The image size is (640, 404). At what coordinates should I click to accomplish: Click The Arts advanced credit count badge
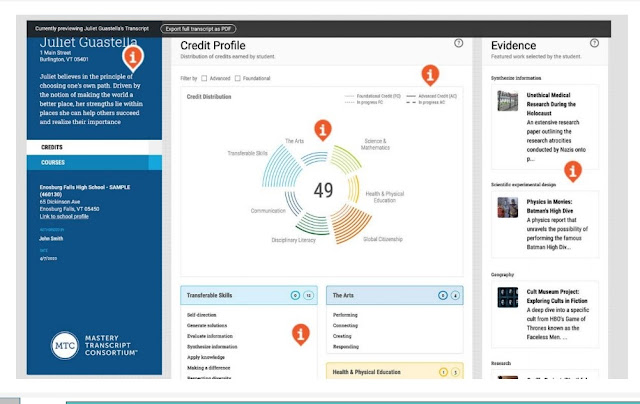click(442, 295)
